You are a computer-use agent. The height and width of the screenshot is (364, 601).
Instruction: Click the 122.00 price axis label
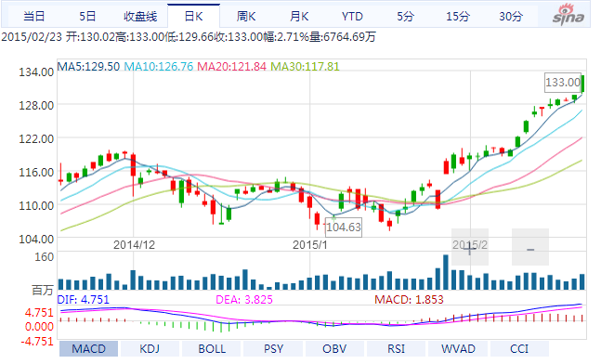click(x=36, y=138)
